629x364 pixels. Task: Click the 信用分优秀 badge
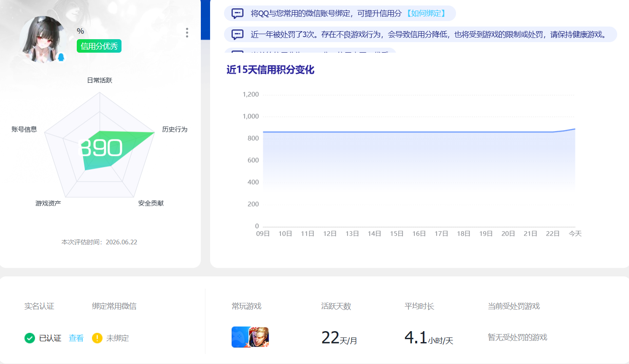pos(99,46)
